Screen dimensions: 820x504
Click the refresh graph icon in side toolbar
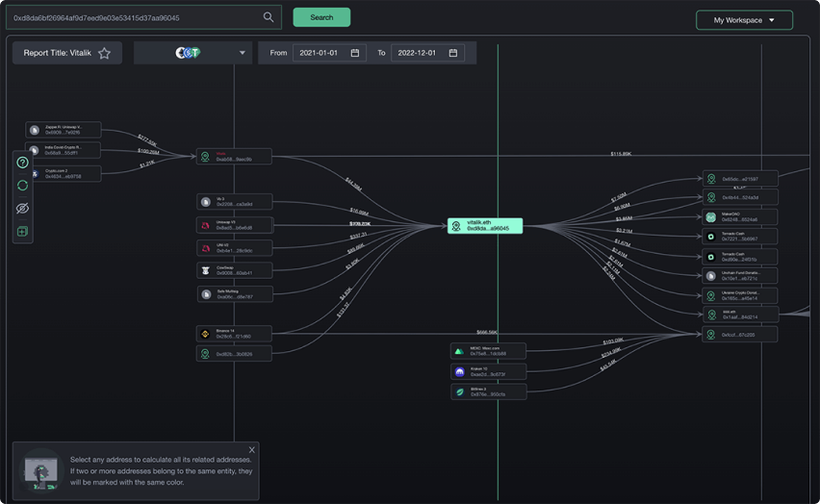pyautogui.click(x=23, y=185)
